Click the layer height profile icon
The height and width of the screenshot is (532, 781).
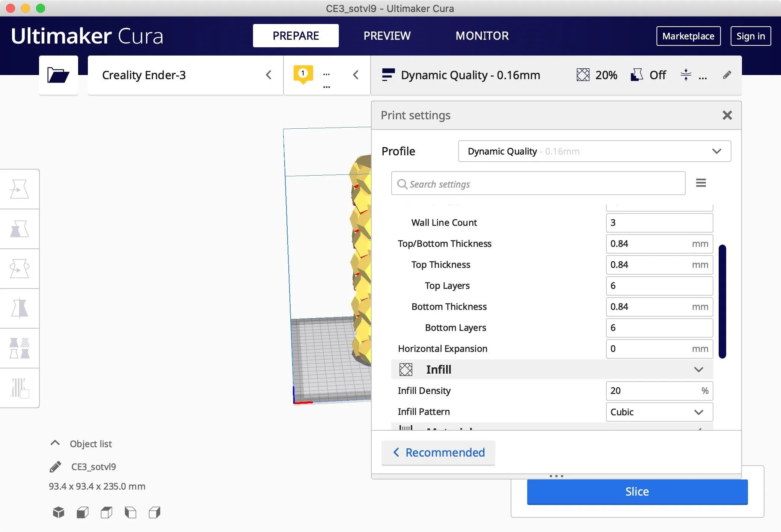coord(388,75)
